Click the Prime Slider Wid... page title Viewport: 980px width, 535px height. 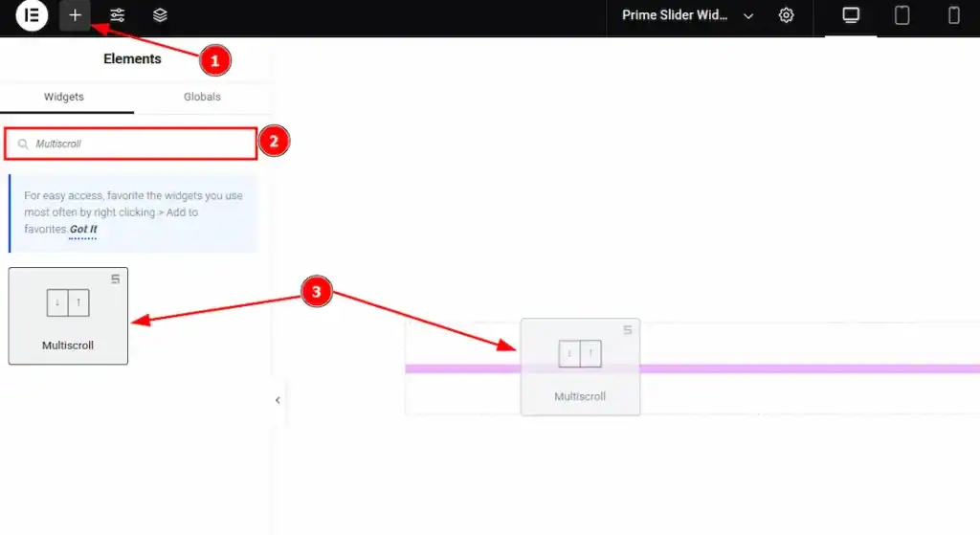(675, 15)
